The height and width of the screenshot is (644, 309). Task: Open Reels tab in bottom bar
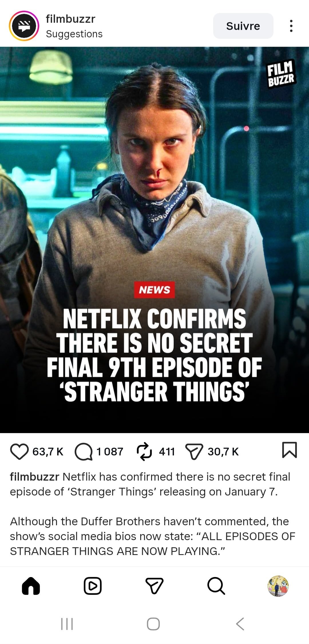(93, 586)
